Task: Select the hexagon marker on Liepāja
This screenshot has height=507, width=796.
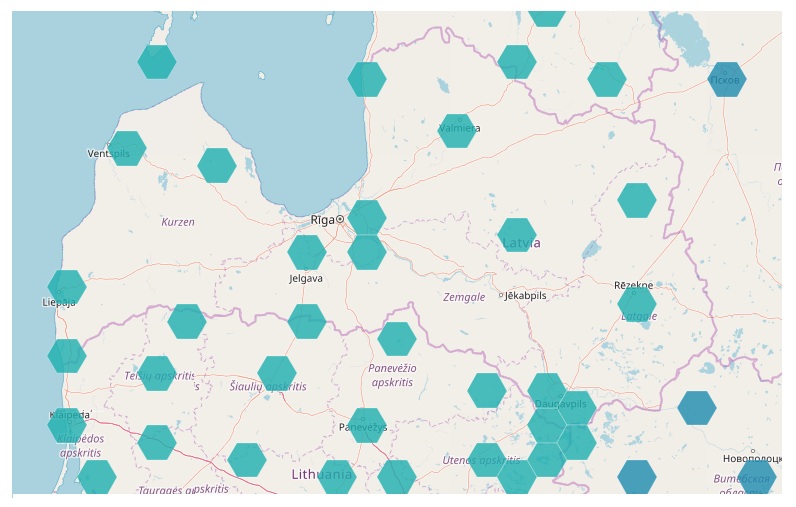Action: [67, 287]
